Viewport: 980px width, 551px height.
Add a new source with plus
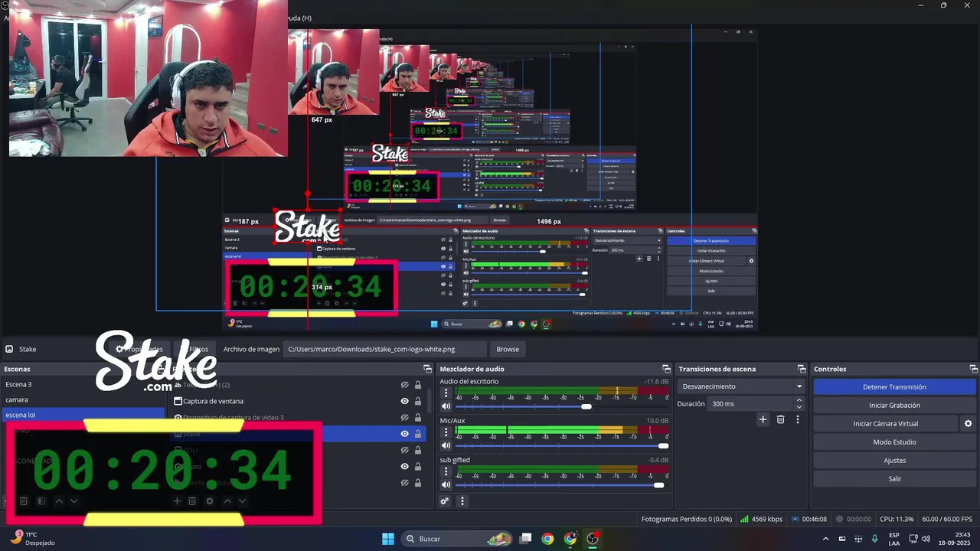pos(177,501)
